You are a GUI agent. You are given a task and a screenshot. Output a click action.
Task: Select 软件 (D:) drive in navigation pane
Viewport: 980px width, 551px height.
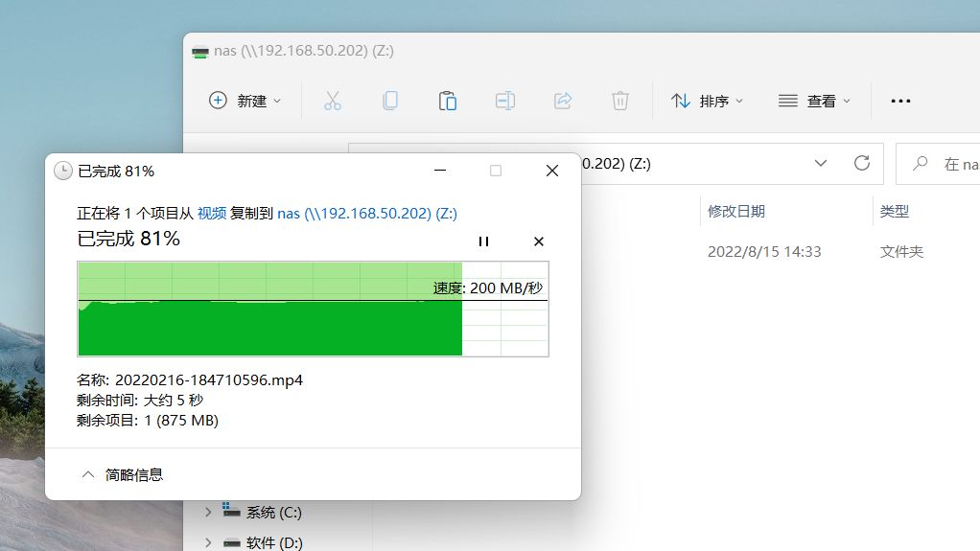click(263, 542)
